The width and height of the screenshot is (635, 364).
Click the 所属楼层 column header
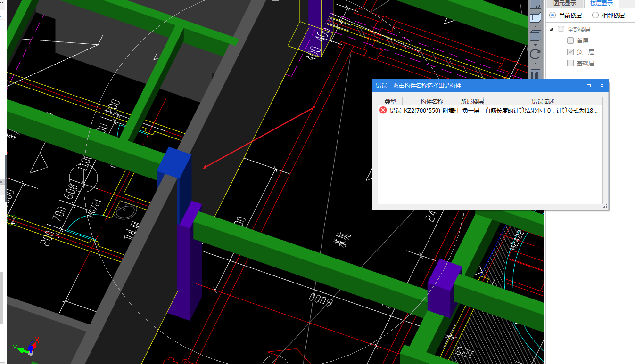click(472, 101)
